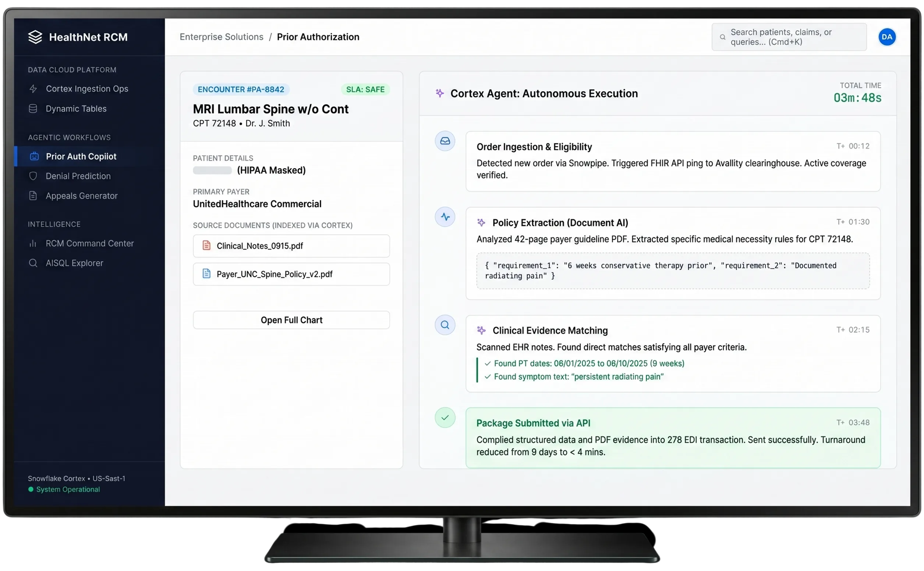The width and height of the screenshot is (924, 571).
Task: Click the green System Operational status dot
Action: coord(31,489)
